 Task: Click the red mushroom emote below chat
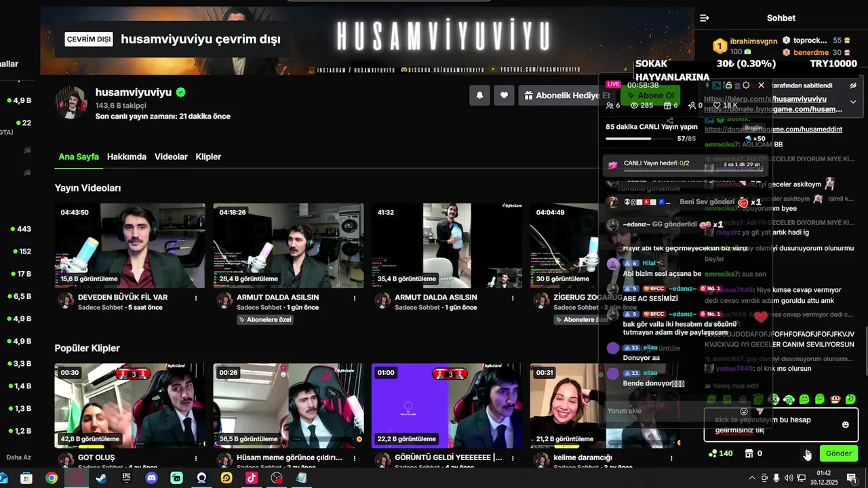point(835,400)
